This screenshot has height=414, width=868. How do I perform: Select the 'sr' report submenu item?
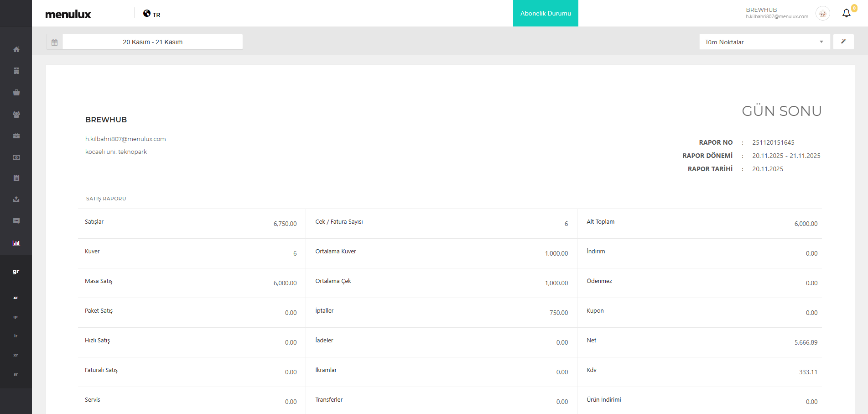click(16, 374)
